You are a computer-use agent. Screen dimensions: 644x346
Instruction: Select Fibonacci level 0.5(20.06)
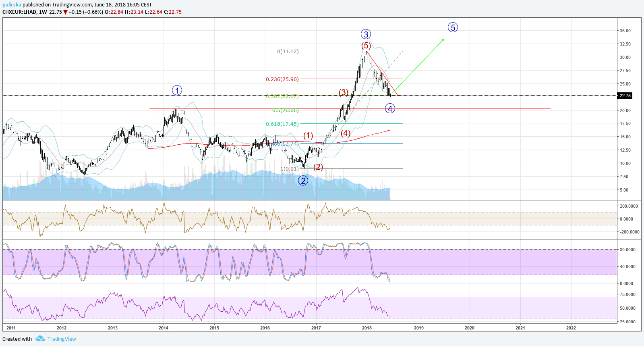[286, 110]
